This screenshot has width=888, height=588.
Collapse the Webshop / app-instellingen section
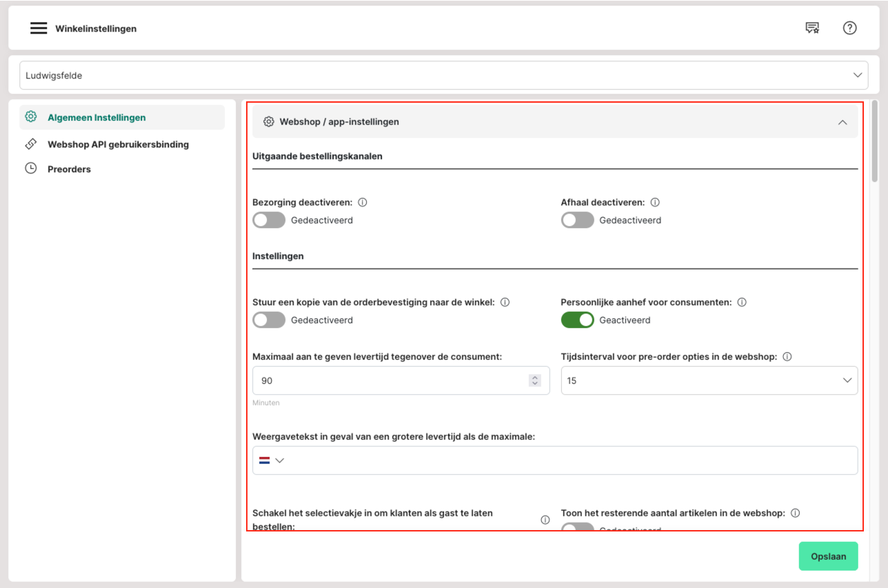tap(842, 122)
